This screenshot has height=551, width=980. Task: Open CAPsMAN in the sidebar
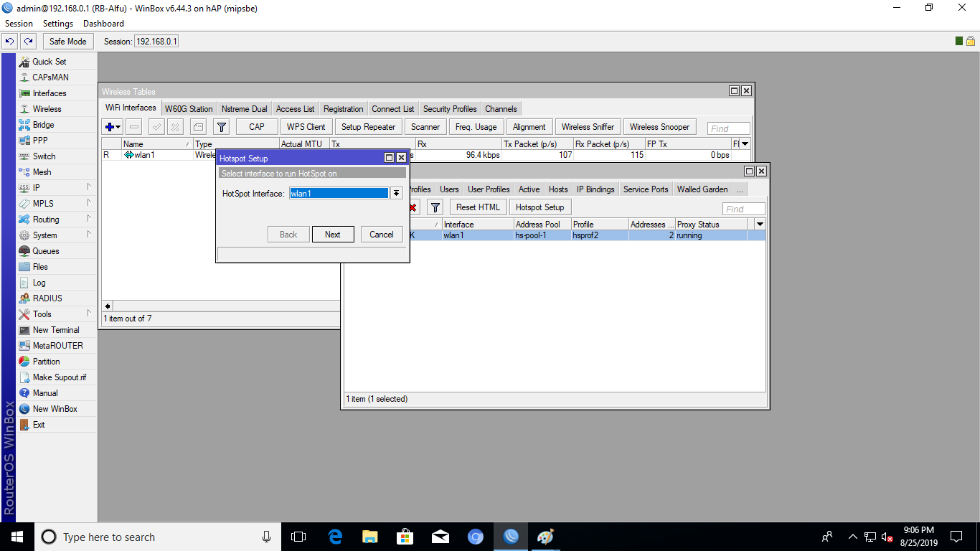50,77
